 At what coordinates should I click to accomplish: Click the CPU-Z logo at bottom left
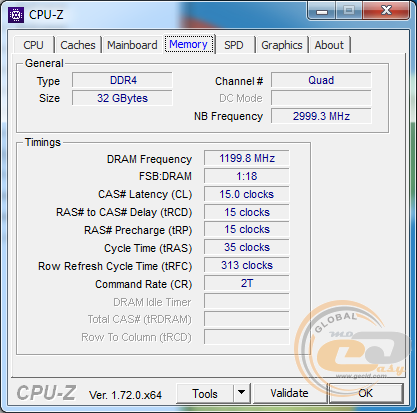tap(46, 393)
